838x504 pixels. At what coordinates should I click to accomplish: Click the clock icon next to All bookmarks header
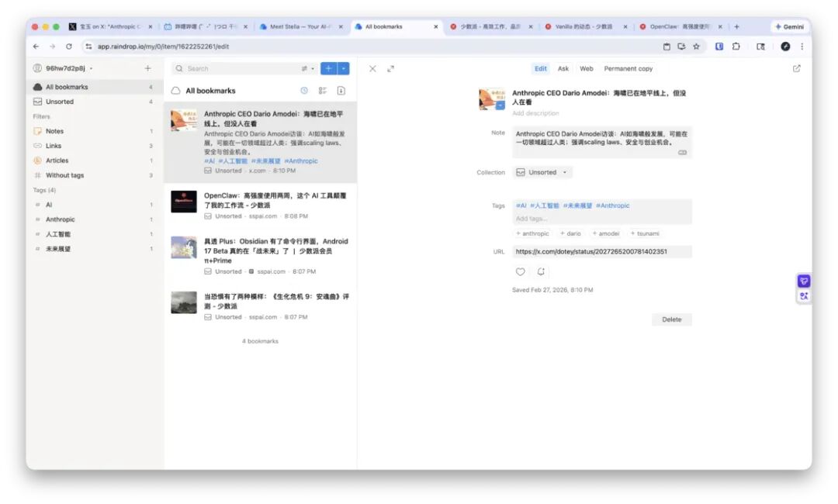pyautogui.click(x=304, y=91)
